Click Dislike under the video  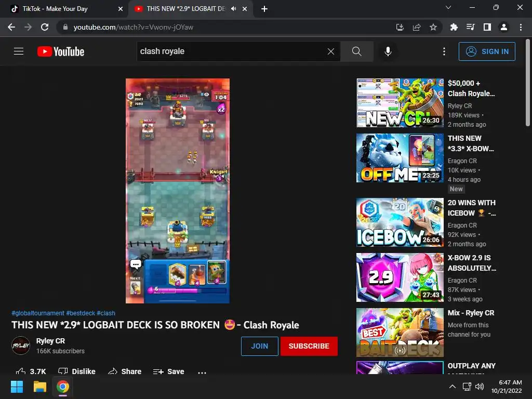click(77, 371)
